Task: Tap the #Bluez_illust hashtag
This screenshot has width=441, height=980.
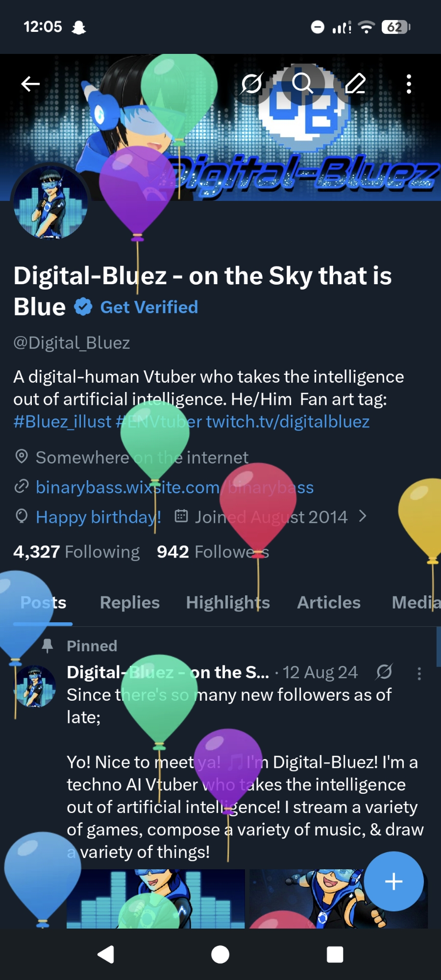Action: 63,422
